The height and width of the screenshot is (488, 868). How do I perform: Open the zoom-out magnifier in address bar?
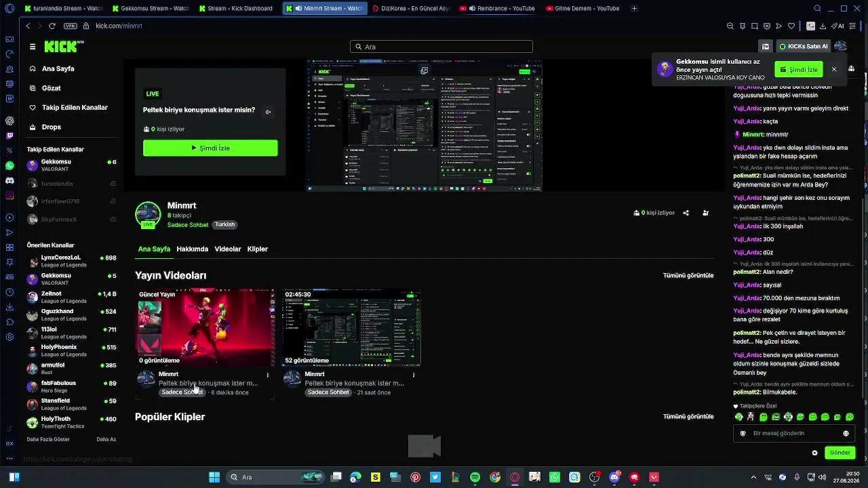[x=730, y=26]
